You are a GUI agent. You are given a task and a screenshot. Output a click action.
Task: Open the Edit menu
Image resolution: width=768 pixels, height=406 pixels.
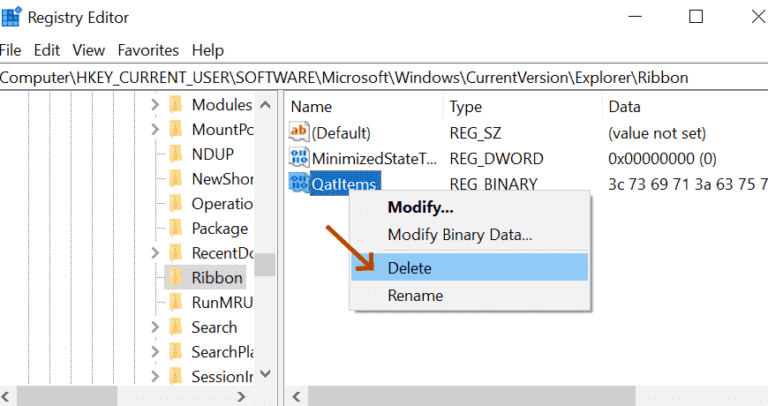pyautogui.click(x=47, y=50)
